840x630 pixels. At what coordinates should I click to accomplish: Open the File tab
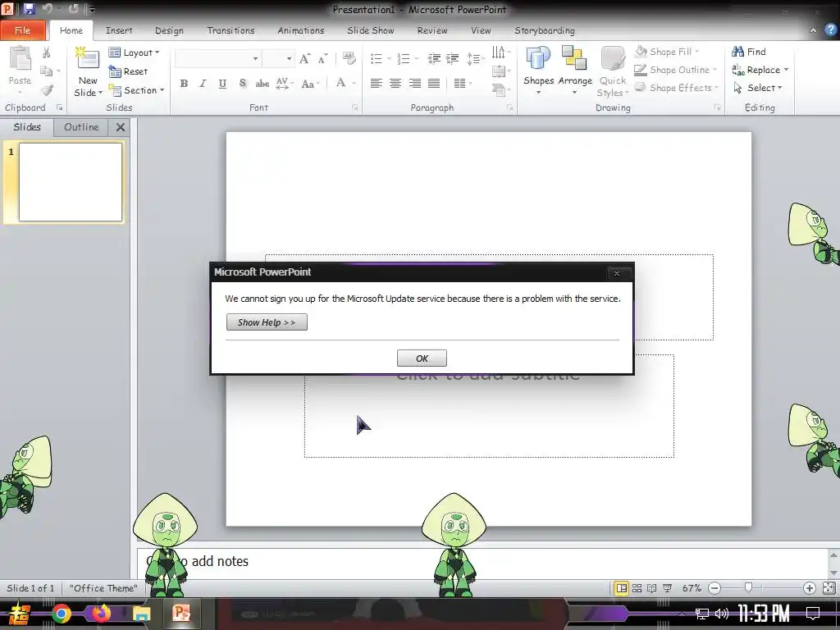[22, 30]
